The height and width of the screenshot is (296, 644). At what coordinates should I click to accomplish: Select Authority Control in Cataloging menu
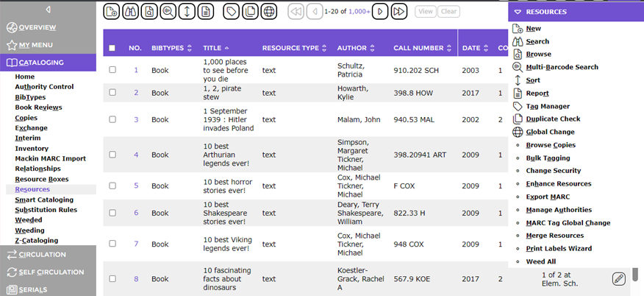[44, 87]
